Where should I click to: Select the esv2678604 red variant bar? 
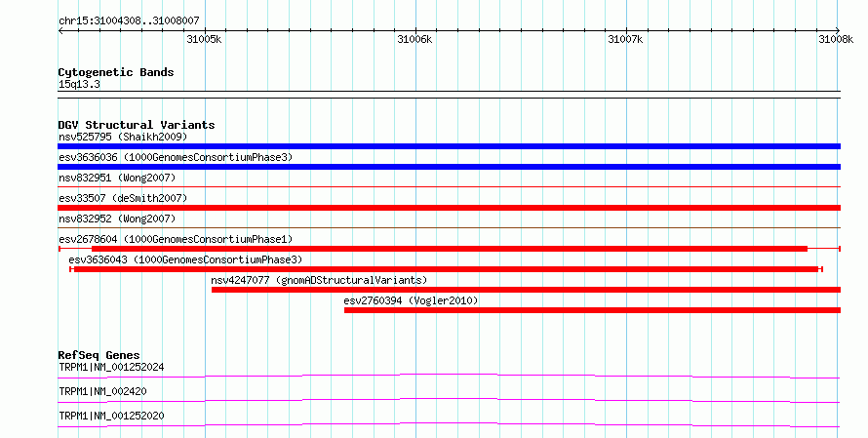(x=449, y=249)
